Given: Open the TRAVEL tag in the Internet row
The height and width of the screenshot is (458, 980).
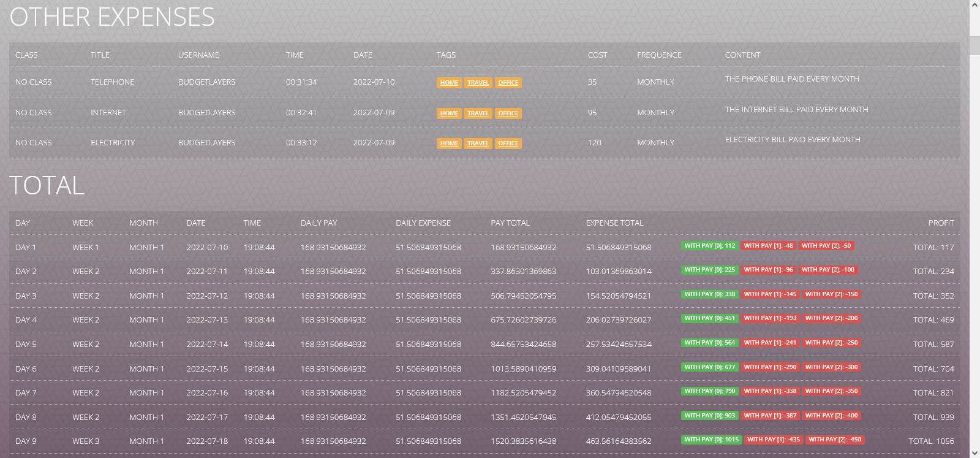Looking at the screenshot, I should (478, 113).
